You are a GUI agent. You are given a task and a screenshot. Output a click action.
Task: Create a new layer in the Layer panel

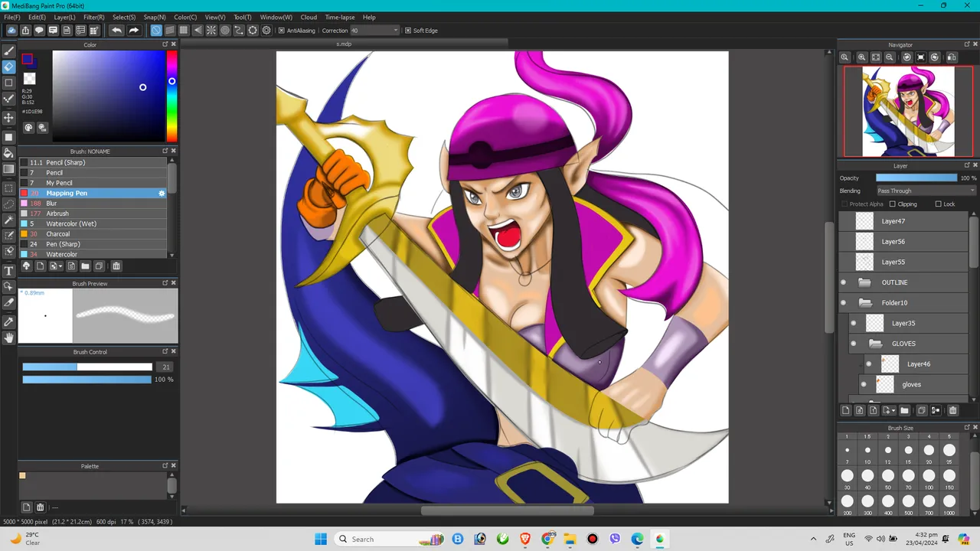[845, 411]
